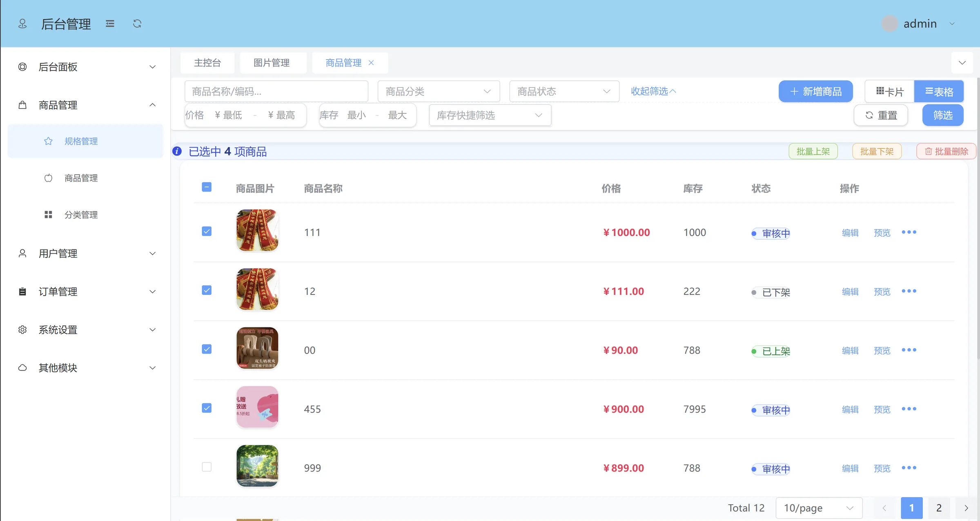Click 批量删除 batch delete button
The height and width of the screenshot is (521, 980).
tap(946, 151)
